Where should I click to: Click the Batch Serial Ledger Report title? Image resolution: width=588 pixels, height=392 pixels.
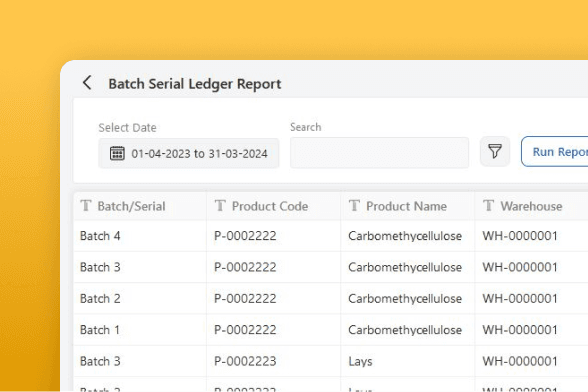195,84
